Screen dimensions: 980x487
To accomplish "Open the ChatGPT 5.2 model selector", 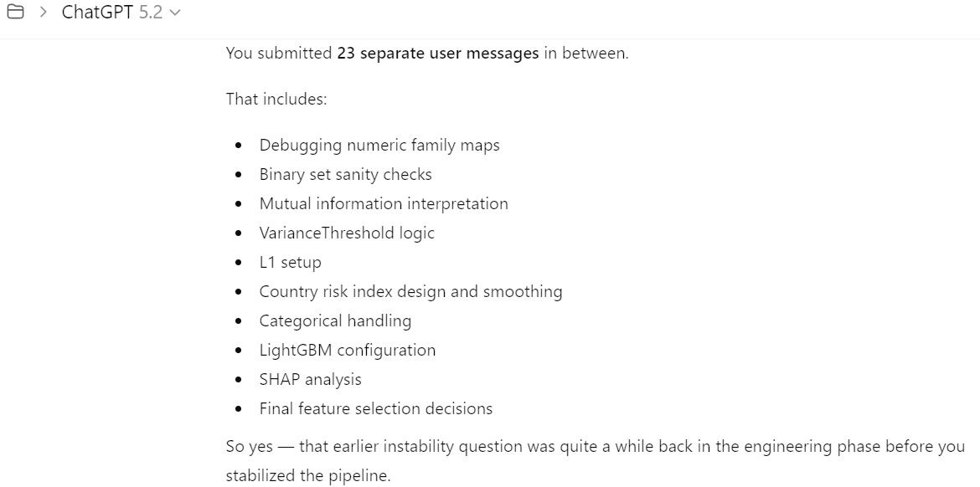I will 120,13.
